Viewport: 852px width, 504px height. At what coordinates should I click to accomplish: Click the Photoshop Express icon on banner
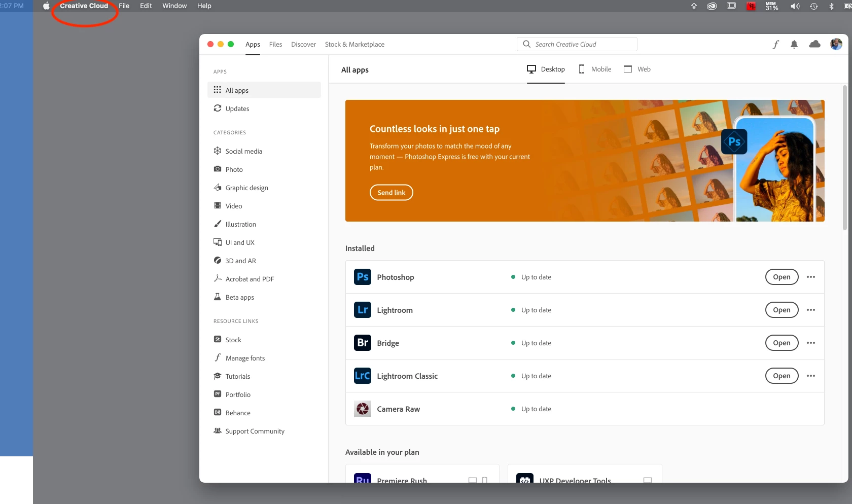[734, 141]
